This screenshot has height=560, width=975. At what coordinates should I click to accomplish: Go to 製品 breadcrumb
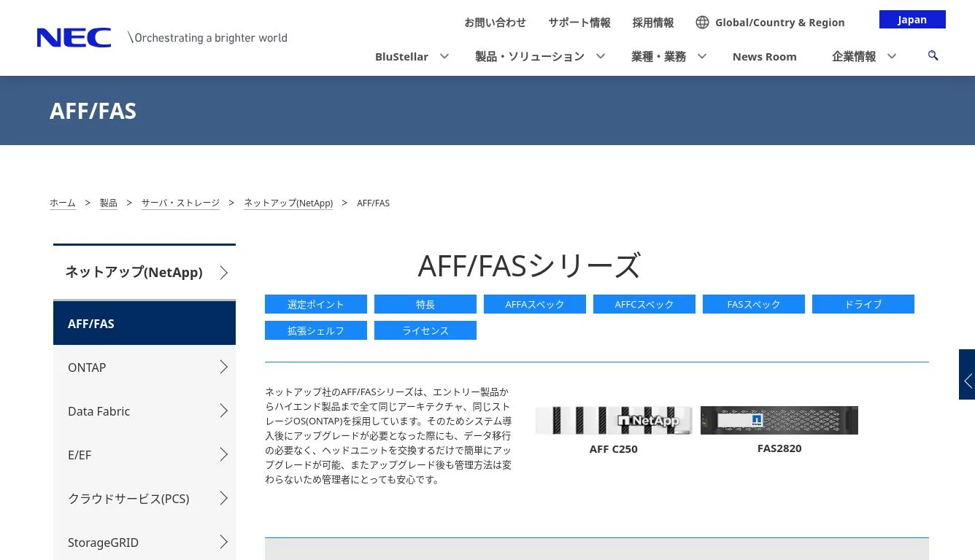(109, 203)
